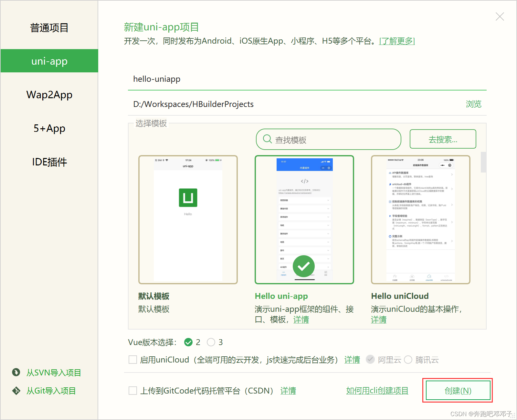Open the 了解更多 link
The image size is (517, 420).
tap(397, 41)
